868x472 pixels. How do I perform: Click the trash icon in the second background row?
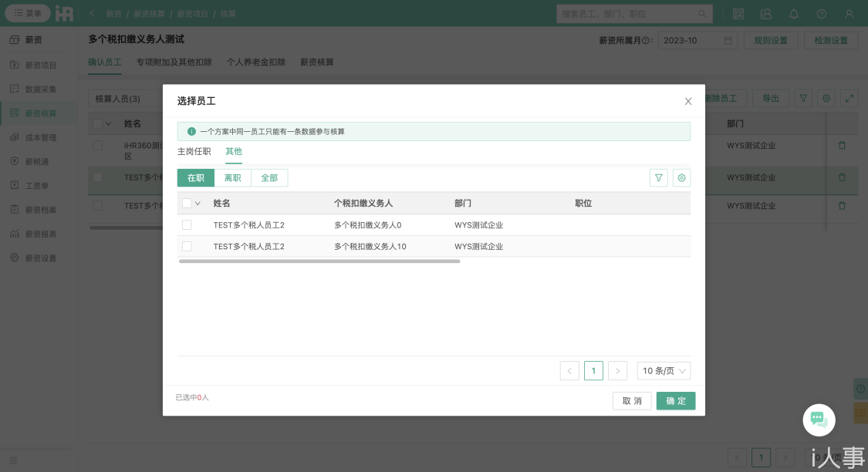[x=842, y=177]
